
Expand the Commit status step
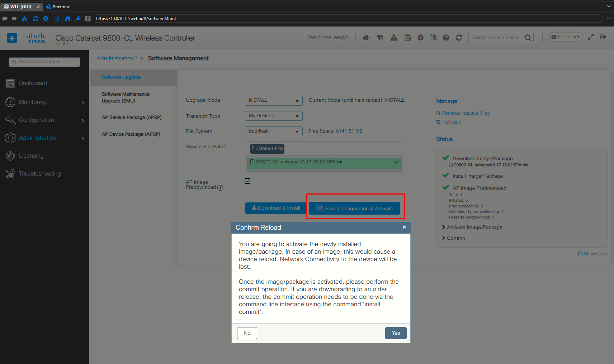point(453,238)
